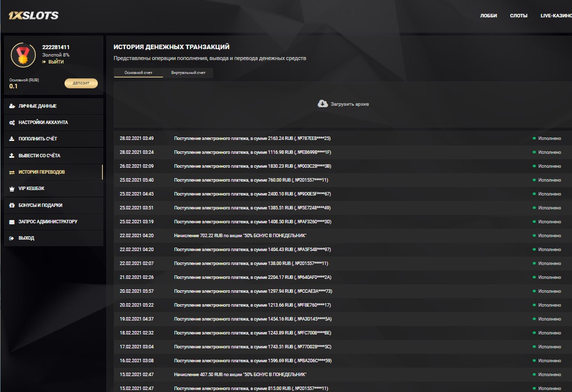Click the 1213.66 RUB payment description
This screenshot has height=392, width=572.
252,305
